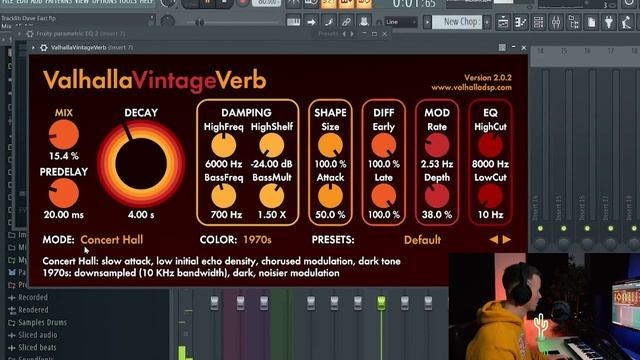
Task: Go to next ValhallaVintageVerb preset arrow
Action: coord(507,240)
